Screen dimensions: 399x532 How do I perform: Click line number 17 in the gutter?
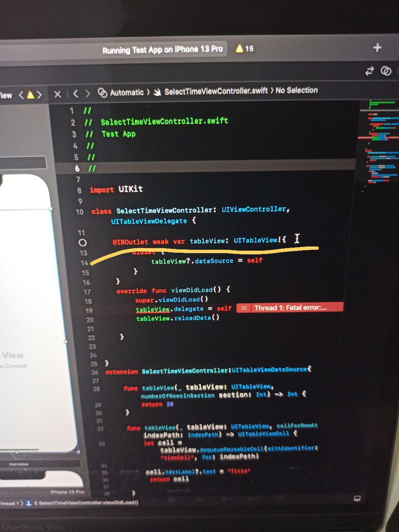(x=87, y=292)
